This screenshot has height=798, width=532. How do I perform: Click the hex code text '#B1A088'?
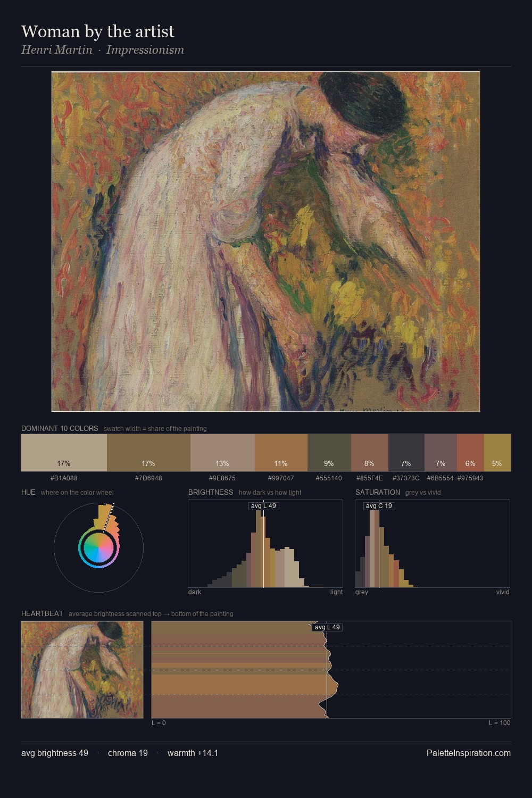(64, 478)
